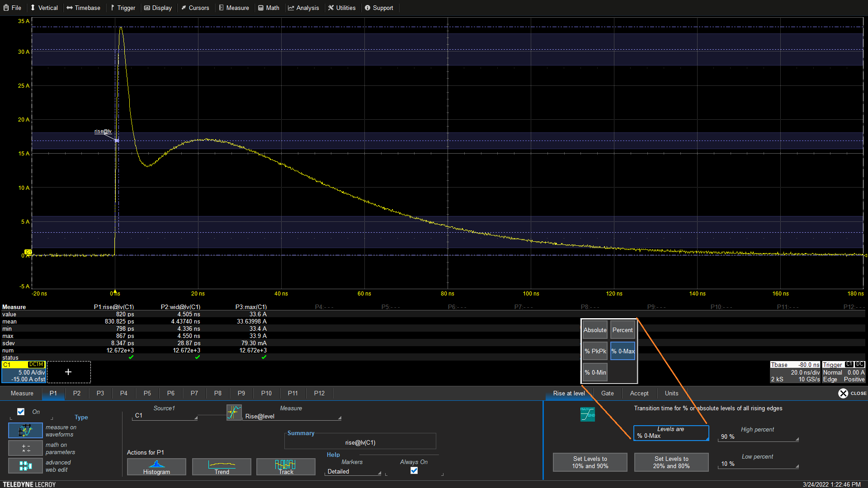Screen dimensions: 868x488
Task: Toggle the Always On help markers checkbox
Action: (x=414, y=470)
